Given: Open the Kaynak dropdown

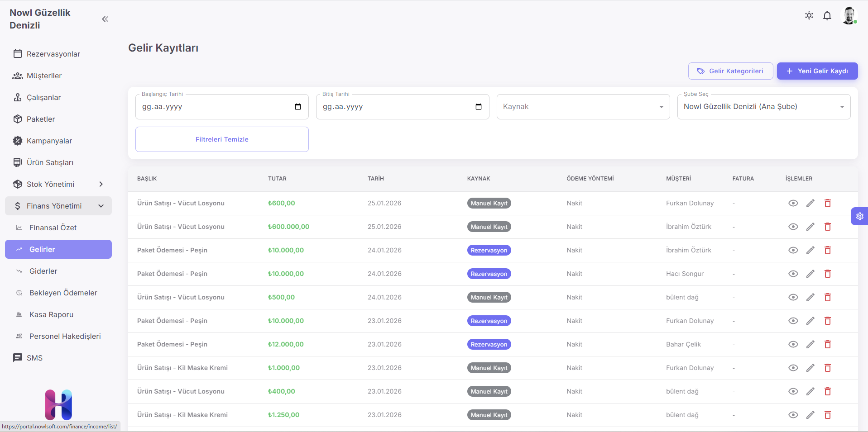Looking at the screenshot, I should 583,107.
